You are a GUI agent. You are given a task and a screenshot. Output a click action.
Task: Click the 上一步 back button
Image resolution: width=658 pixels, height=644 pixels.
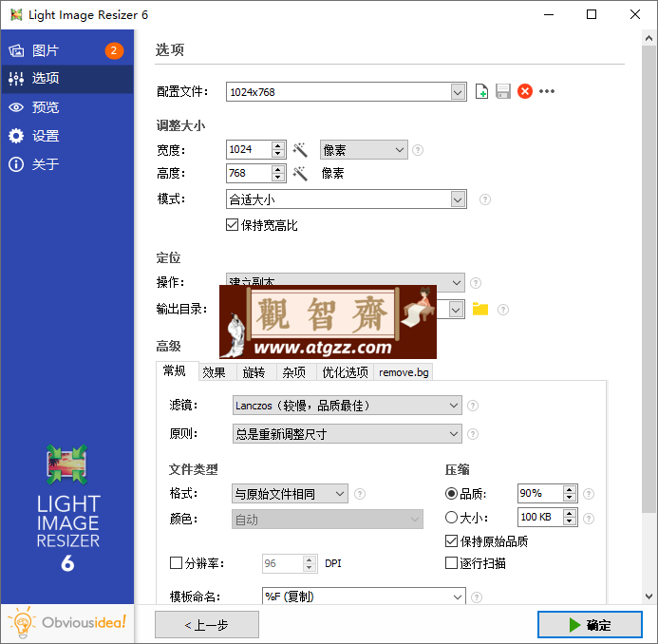(x=206, y=625)
